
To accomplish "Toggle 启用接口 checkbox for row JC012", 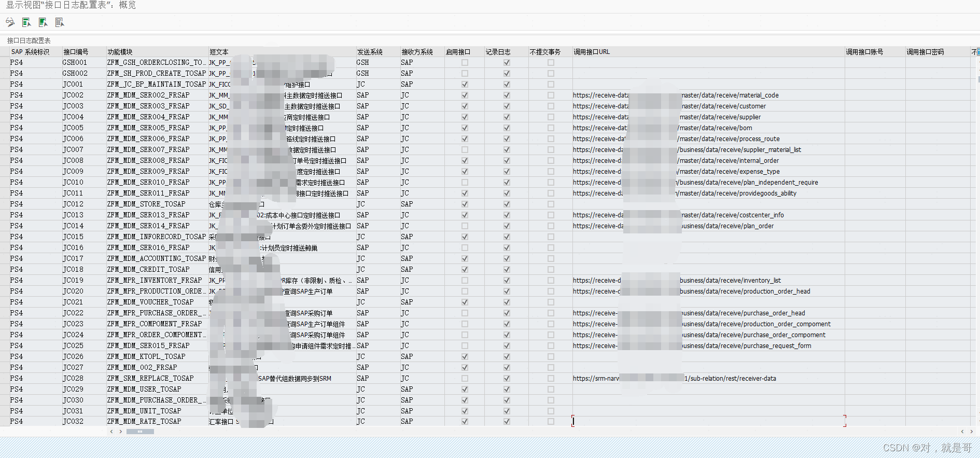I will [x=465, y=204].
